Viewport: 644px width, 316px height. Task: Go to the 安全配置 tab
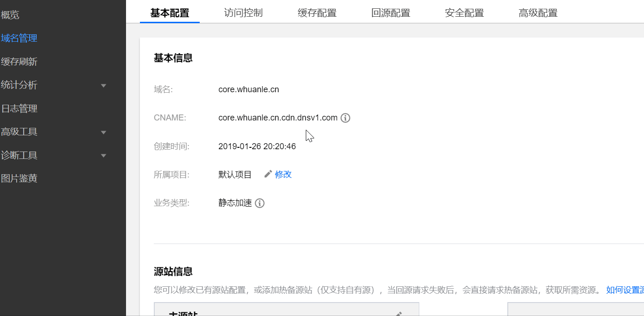pyautogui.click(x=464, y=13)
